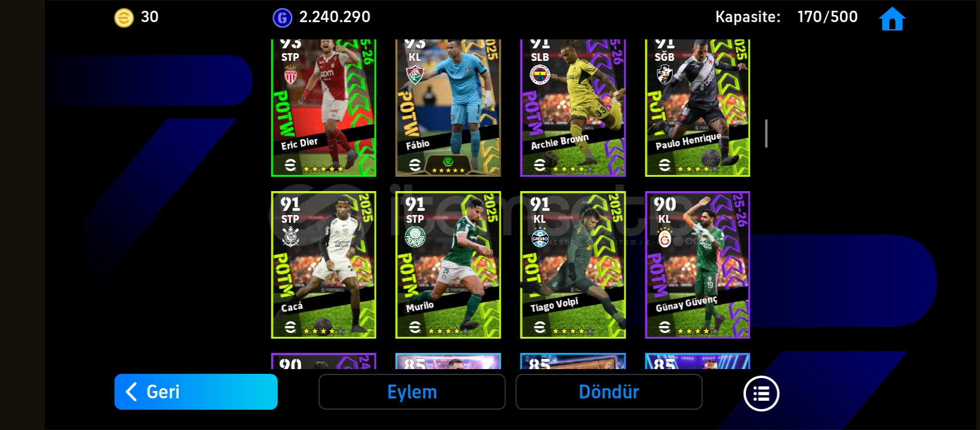Choose the Günay Güvenç POTM card
980x430 pixels.
(x=697, y=265)
